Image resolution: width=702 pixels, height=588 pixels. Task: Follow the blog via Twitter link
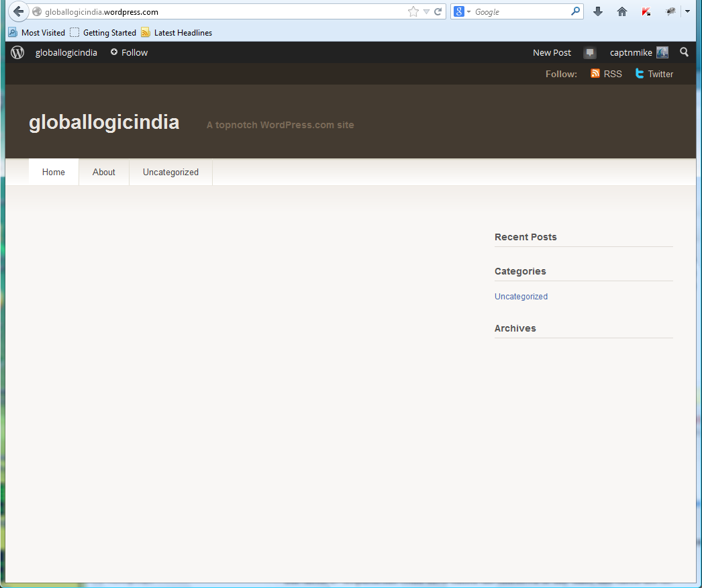click(x=654, y=74)
